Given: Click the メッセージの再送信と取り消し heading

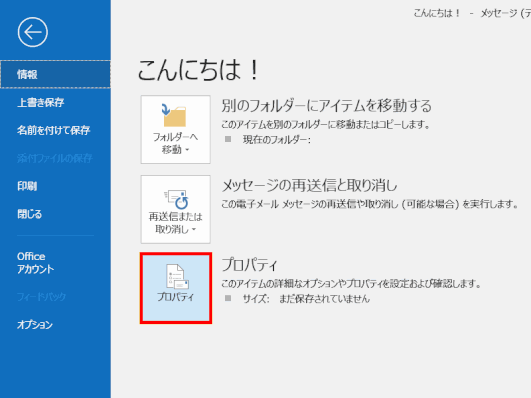Looking at the screenshot, I should [x=309, y=185].
